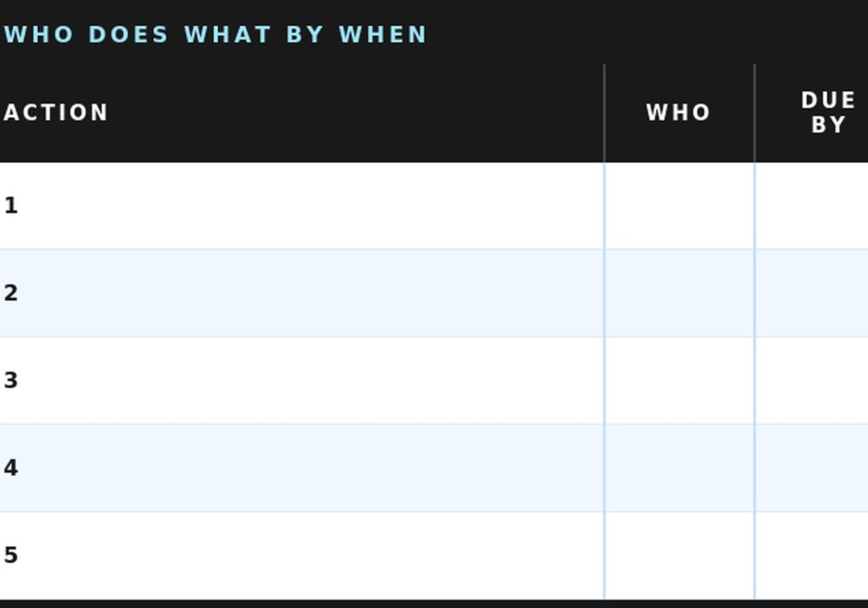Select row 4's Action cell

pyautogui.click(x=304, y=468)
